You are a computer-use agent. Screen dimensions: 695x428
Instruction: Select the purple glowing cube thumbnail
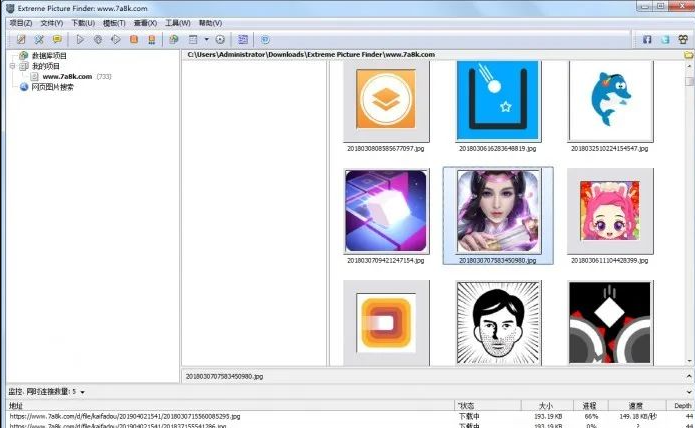(386, 211)
